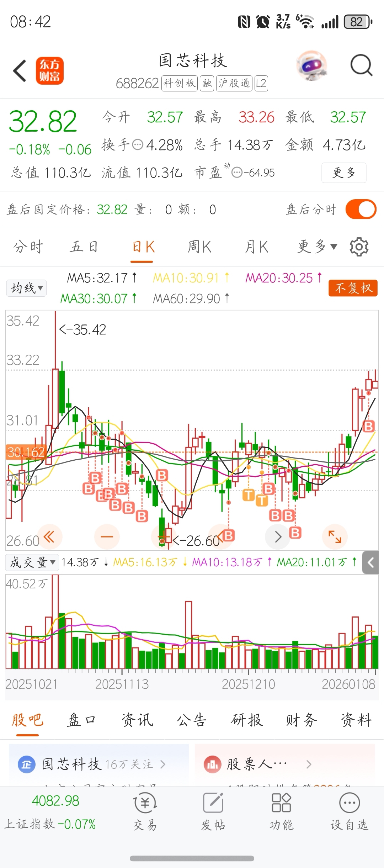Open the 资讯 tab

pos(137,720)
